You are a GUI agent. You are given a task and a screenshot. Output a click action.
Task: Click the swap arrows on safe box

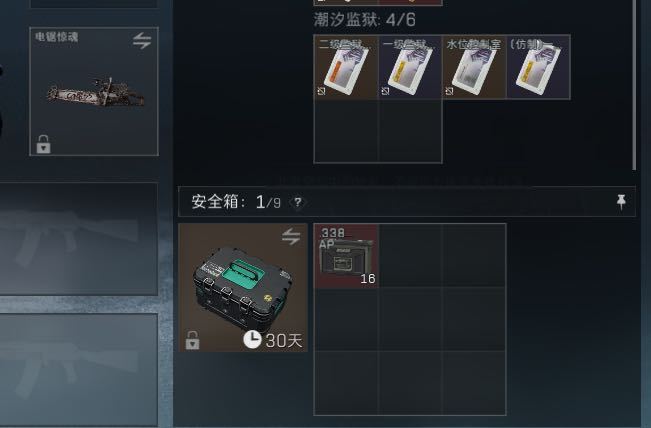click(x=291, y=237)
